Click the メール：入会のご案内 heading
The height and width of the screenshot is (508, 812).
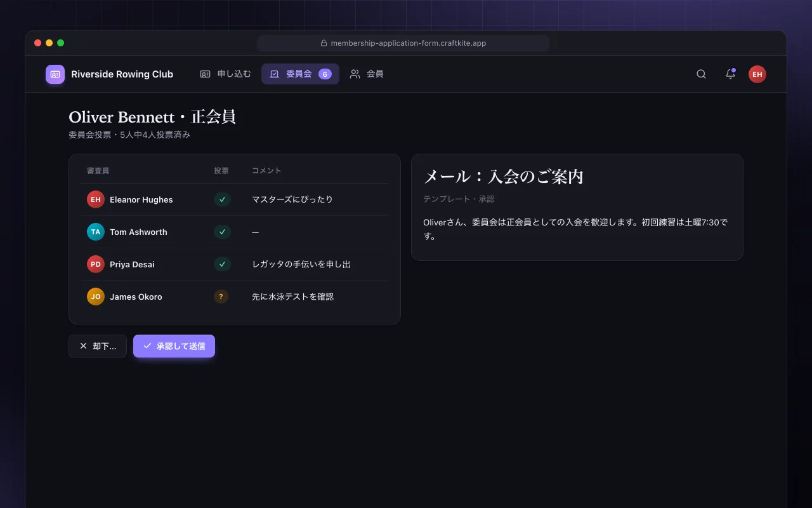(503, 177)
